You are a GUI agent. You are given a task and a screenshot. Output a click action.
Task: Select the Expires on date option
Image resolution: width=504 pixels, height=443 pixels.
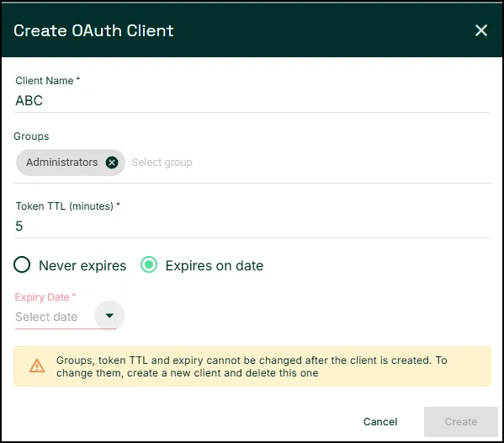pos(149,264)
